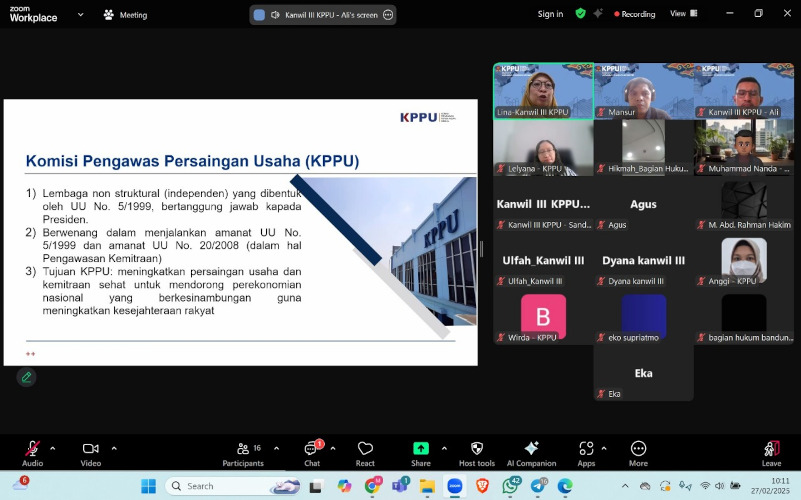Open the Participants panel
The image size is (801, 500).
click(243, 454)
